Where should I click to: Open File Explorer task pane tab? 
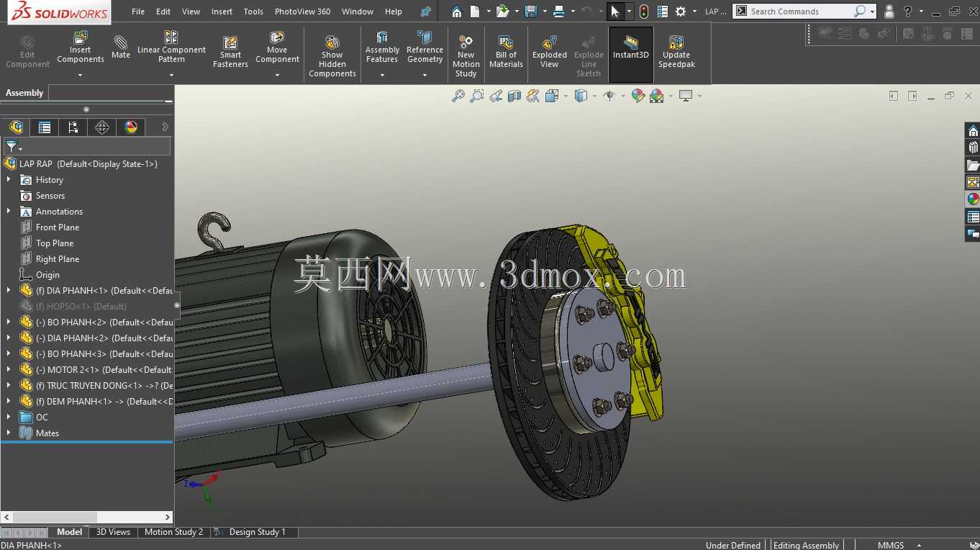point(973,165)
